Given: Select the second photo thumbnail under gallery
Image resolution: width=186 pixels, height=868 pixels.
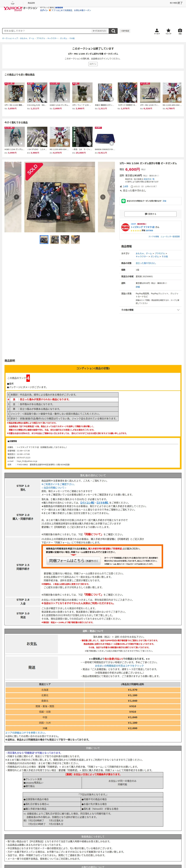Looking at the screenshot, I should [x=54, y=240].
